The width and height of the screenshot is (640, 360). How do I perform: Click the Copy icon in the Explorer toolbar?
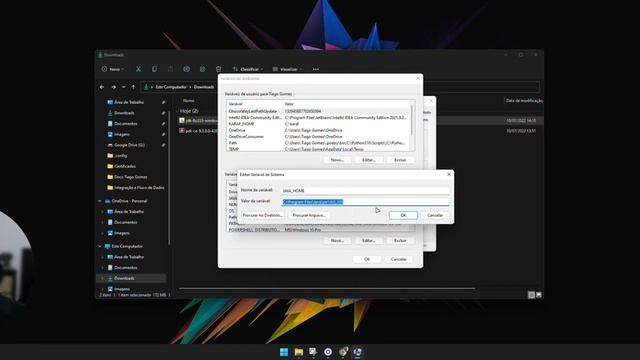154,69
